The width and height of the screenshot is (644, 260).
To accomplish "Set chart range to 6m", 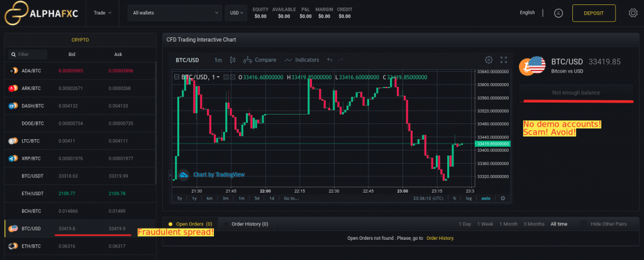I will [x=209, y=198].
